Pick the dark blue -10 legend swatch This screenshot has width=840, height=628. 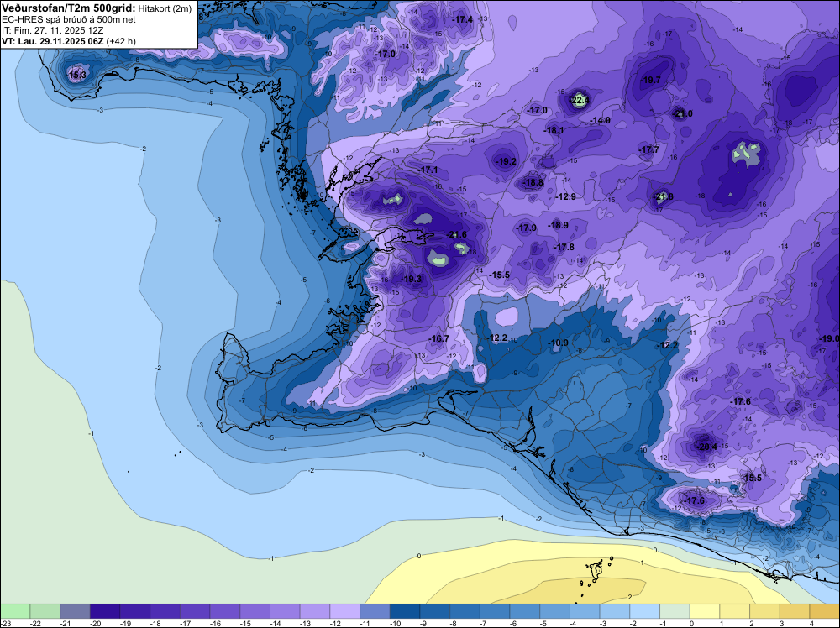(405, 611)
